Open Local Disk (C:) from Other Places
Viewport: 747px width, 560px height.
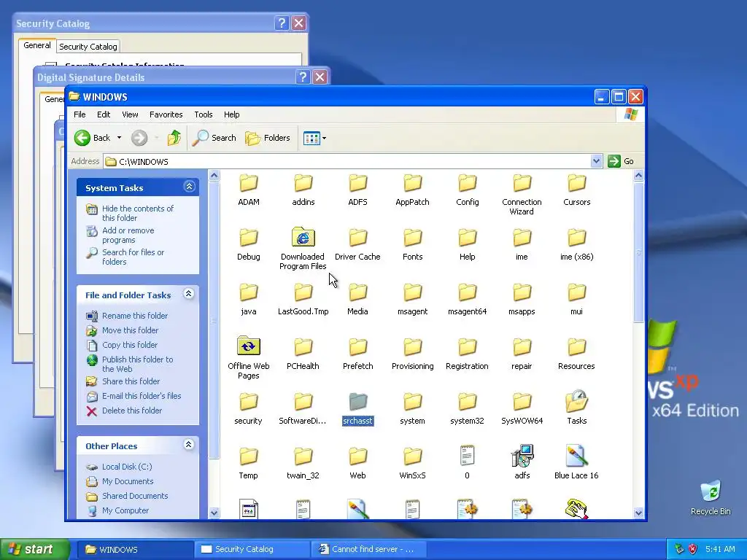(127, 467)
